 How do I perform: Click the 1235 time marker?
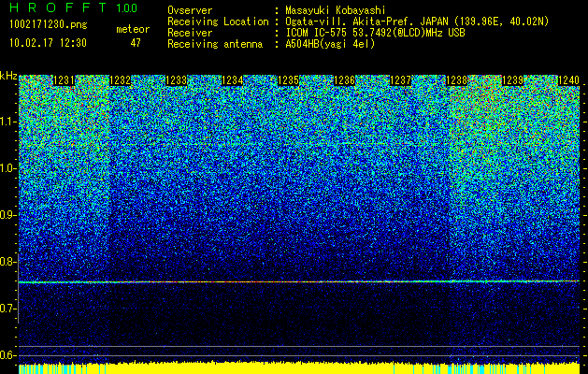pyautogui.click(x=288, y=80)
